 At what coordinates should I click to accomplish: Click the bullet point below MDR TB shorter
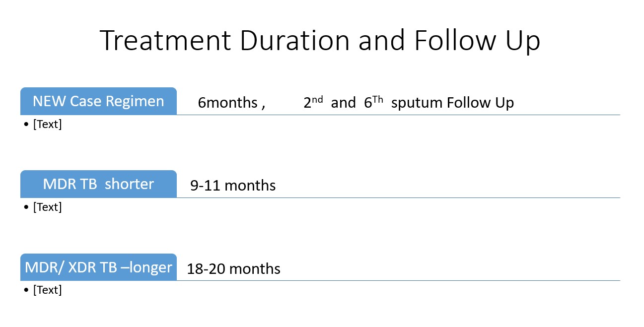26,208
